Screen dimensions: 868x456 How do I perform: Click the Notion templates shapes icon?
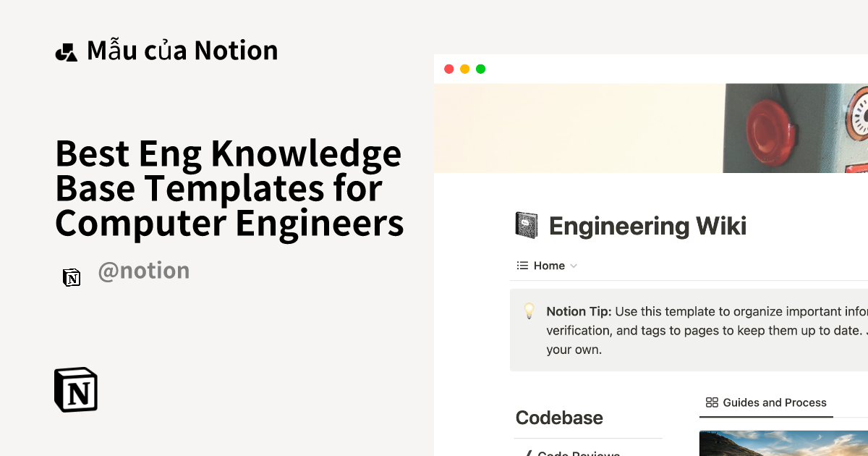point(66,52)
